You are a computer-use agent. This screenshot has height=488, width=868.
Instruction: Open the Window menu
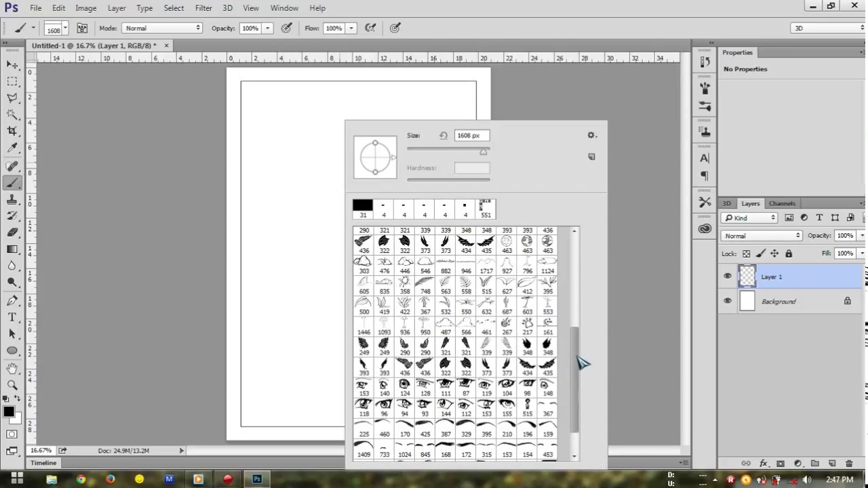click(284, 8)
